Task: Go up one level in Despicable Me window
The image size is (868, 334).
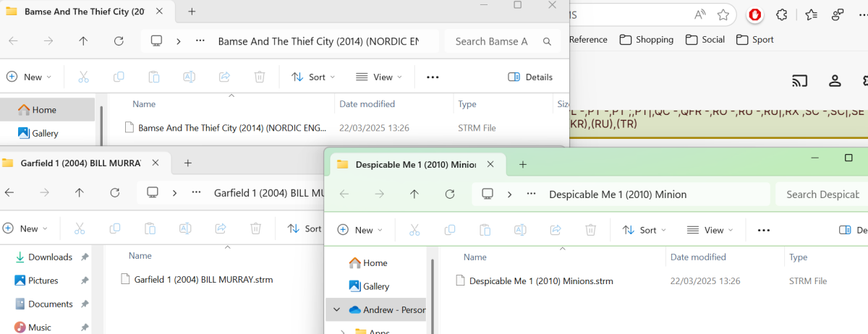Action: pyautogui.click(x=414, y=194)
